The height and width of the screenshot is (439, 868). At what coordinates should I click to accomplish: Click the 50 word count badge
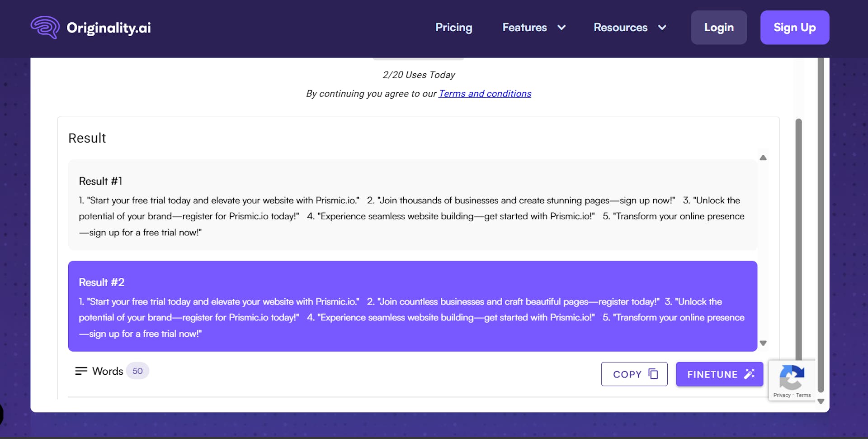click(x=137, y=371)
